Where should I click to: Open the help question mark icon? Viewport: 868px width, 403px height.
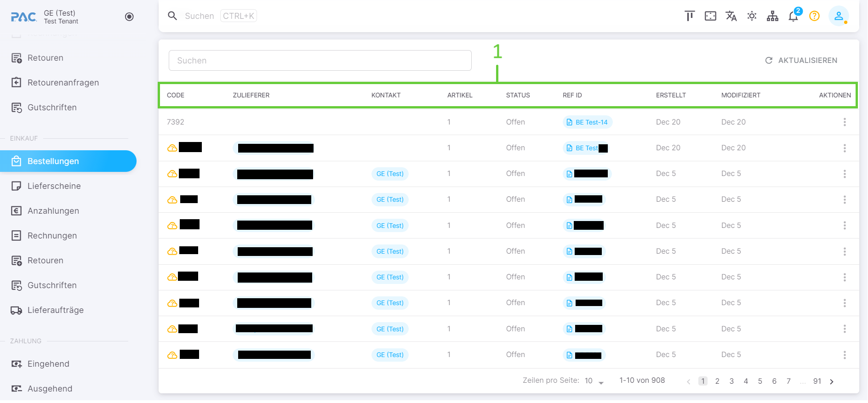[814, 16]
